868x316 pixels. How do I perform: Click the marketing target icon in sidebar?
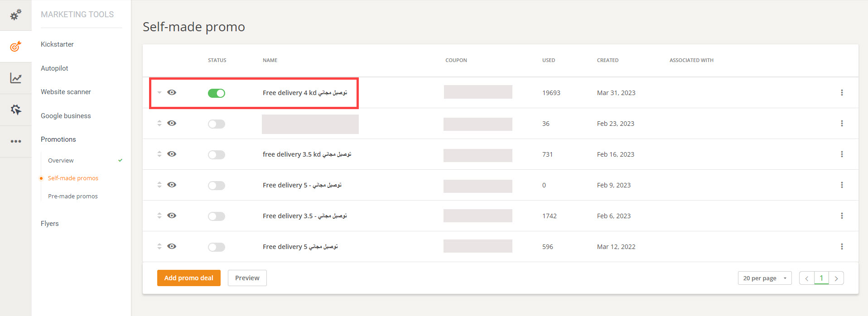coord(16,46)
